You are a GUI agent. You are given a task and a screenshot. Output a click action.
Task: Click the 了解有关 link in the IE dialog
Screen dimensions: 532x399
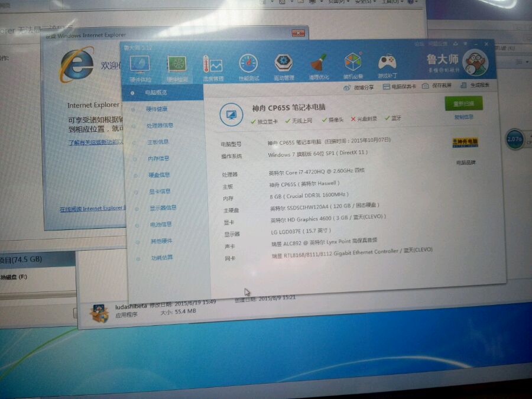pos(96,142)
